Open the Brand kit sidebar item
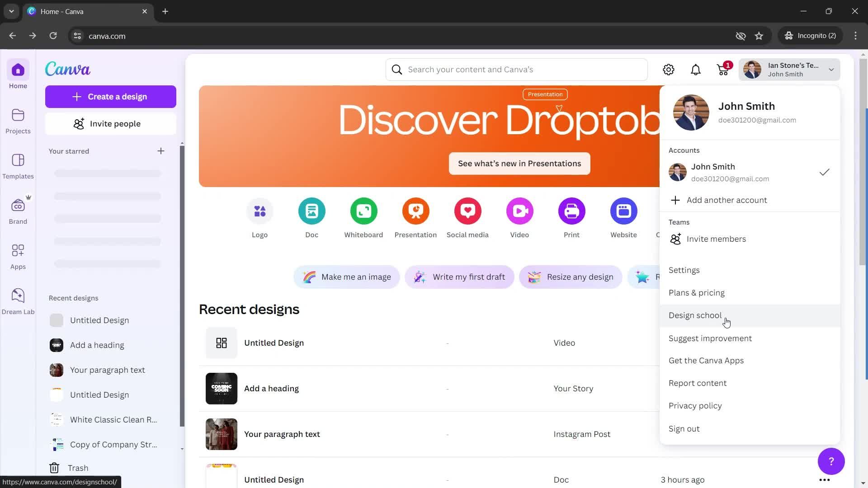 (x=18, y=211)
